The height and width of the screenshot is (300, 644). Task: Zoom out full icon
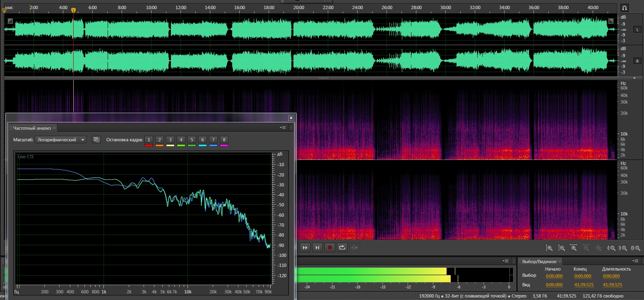point(598,248)
